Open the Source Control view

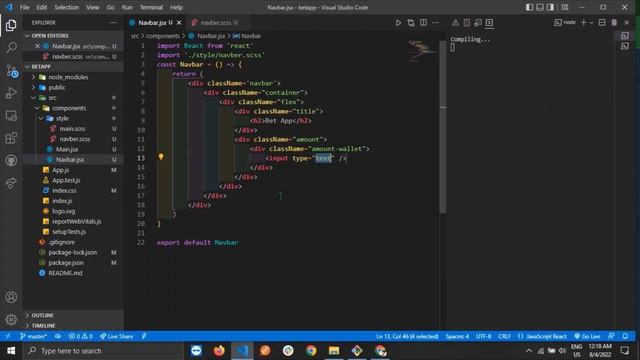tap(11, 71)
